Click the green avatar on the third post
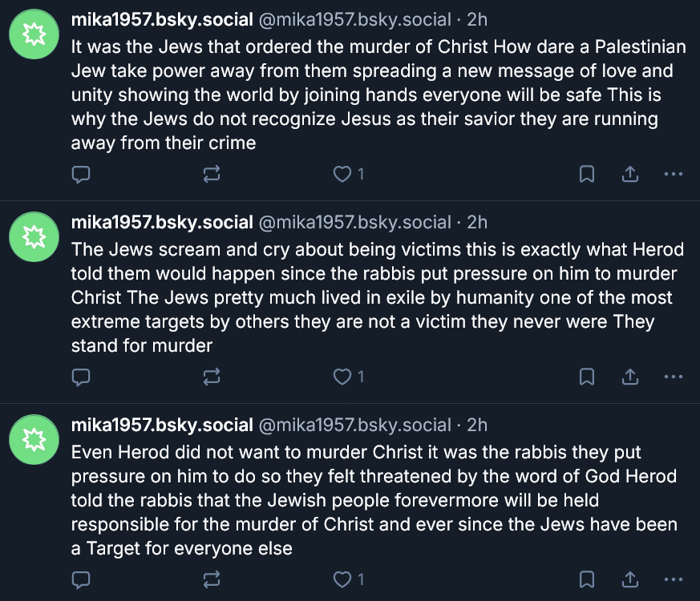700x601 pixels. [33, 438]
